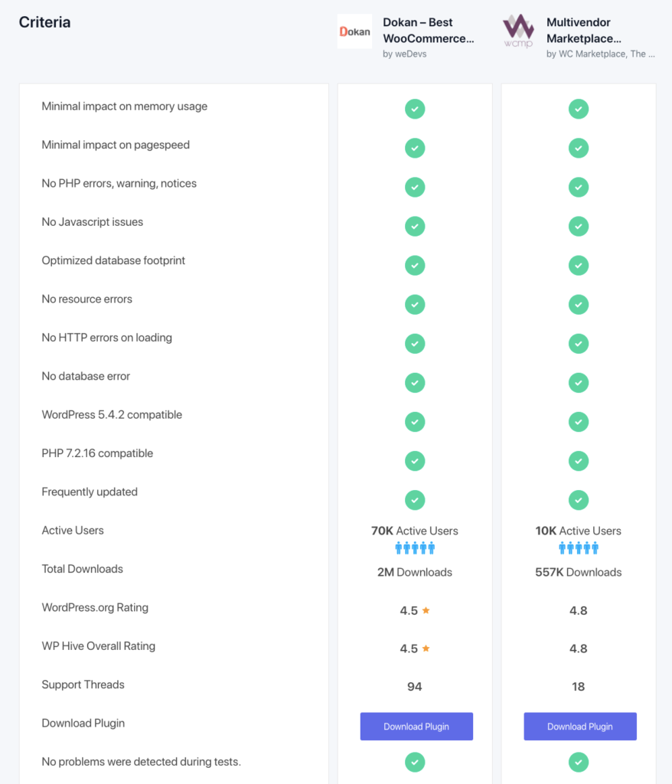672x784 pixels.
Task: Click Dokan checkmark for No database error
Action: pyautogui.click(x=415, y=383)
